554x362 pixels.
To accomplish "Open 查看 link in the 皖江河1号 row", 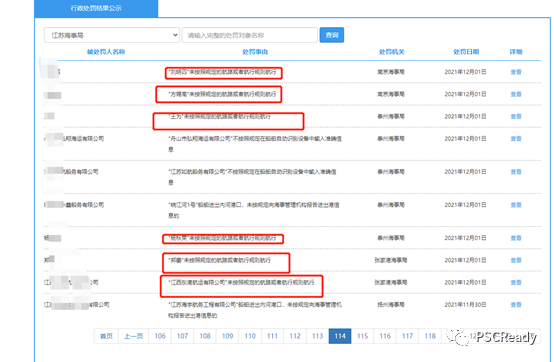I will 516,205.
